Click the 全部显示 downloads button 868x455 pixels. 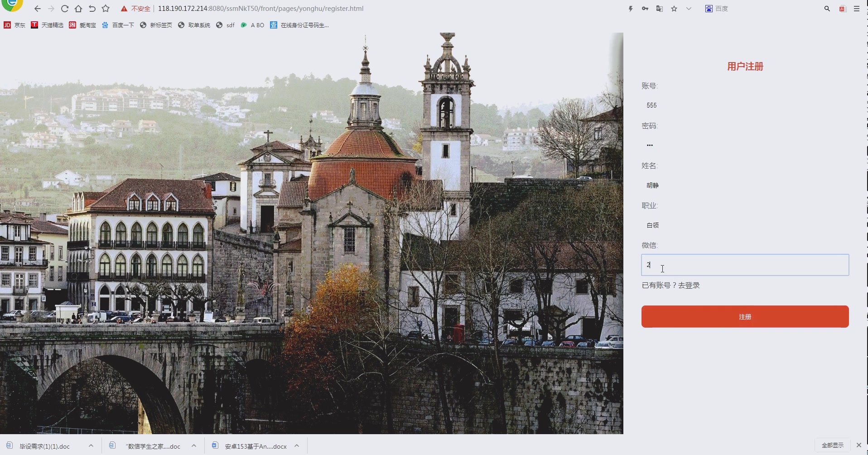[833, 445]
